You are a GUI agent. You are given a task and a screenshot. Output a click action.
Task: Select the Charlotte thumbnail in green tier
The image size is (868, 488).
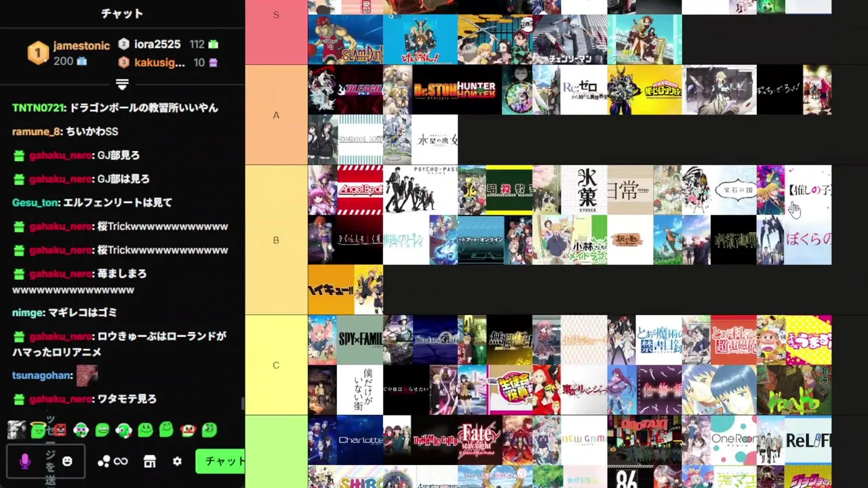click(x=346, y=441)
